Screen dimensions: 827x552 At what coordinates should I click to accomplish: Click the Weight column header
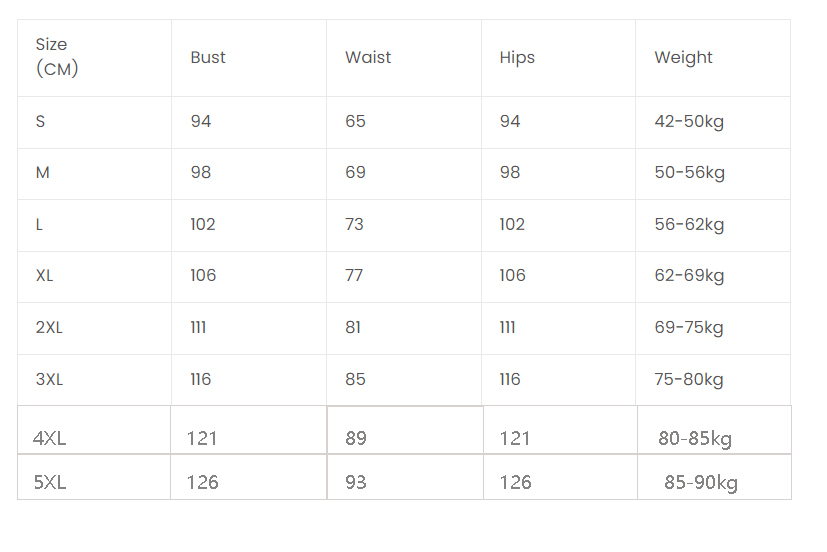pyautogui.click(x=683, y=57)
